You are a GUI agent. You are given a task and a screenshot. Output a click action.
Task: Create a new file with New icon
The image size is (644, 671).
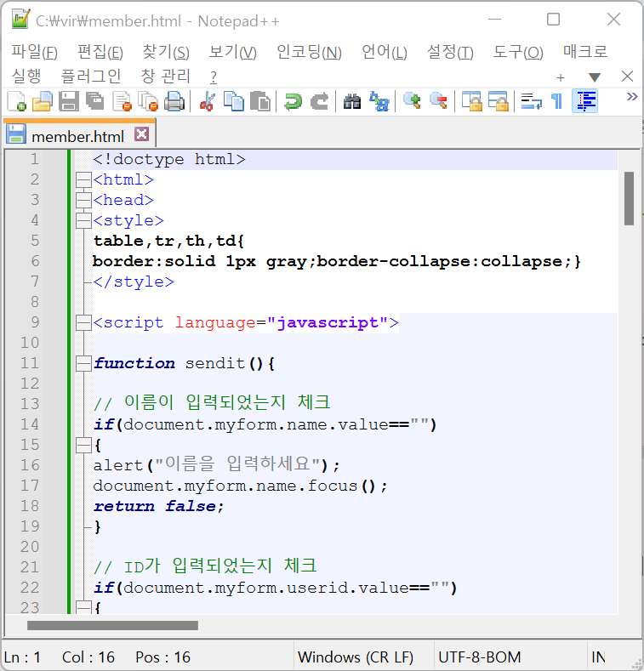click(17, 102)
